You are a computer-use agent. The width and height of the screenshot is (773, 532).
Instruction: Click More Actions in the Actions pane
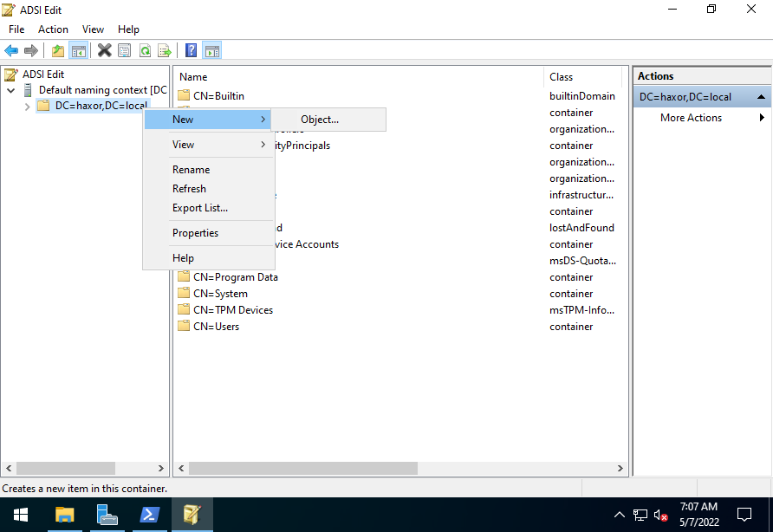click(691, 118)
